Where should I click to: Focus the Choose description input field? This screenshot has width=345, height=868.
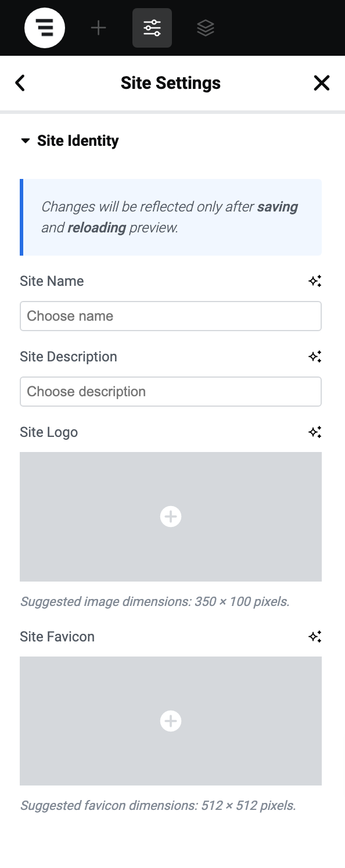point(171,392)
